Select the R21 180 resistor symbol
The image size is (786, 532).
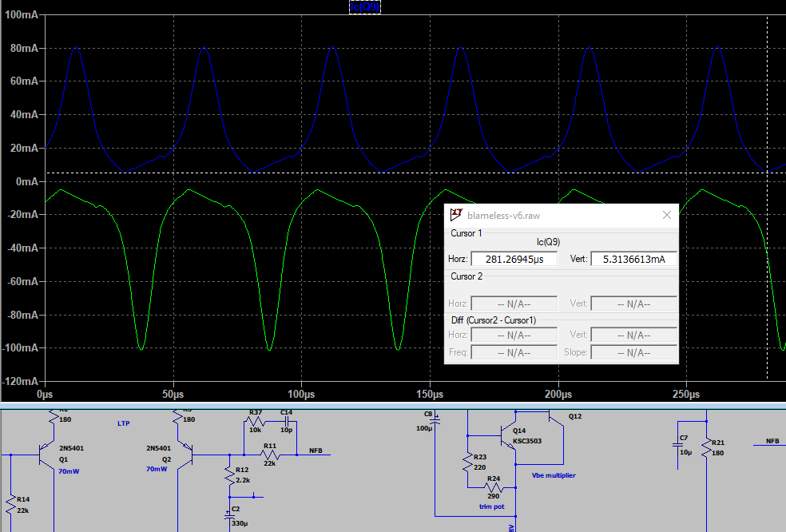[707, 447]
